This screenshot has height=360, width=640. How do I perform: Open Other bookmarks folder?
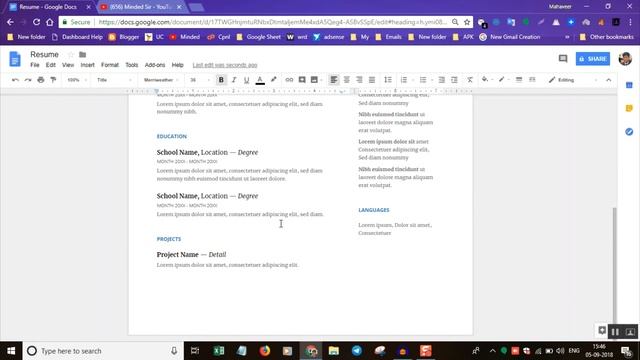[607, 37]
